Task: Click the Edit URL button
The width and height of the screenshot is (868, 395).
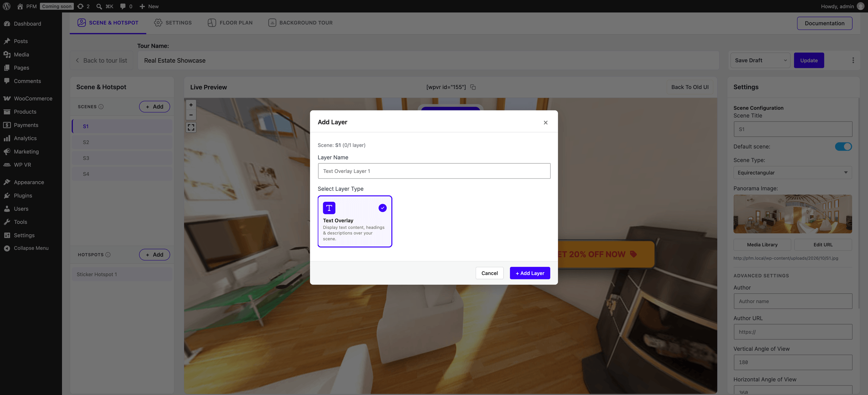Action: pos(823,245)
